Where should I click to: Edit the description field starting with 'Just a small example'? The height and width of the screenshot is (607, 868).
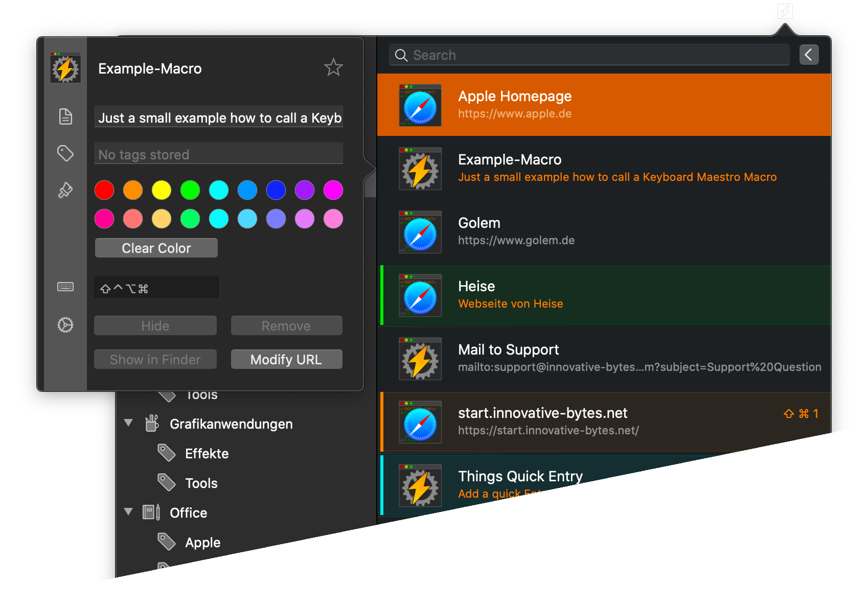[219, 118]
